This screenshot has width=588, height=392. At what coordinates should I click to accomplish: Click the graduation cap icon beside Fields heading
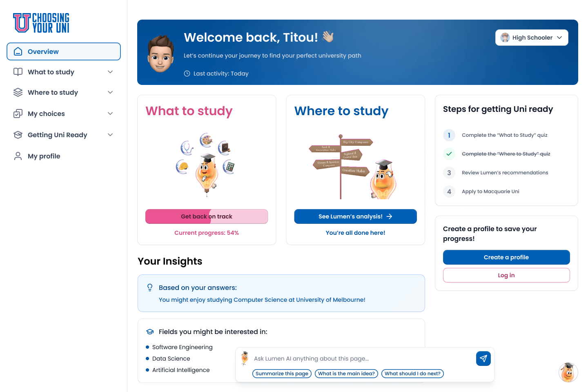click(x=150, y=332)
